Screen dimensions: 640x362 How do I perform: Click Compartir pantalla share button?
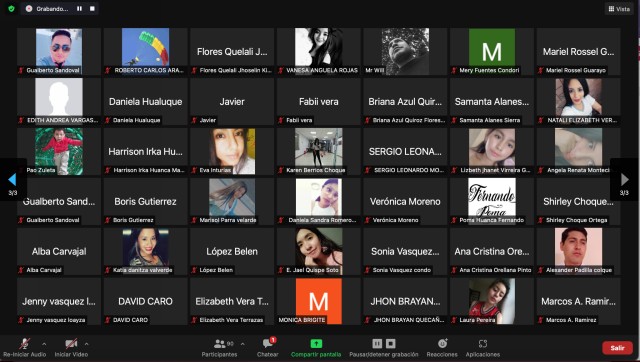tap(316, 347)
